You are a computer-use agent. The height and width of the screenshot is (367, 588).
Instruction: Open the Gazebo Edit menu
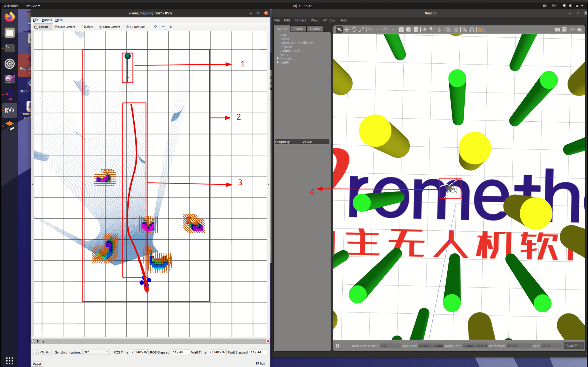287,20
